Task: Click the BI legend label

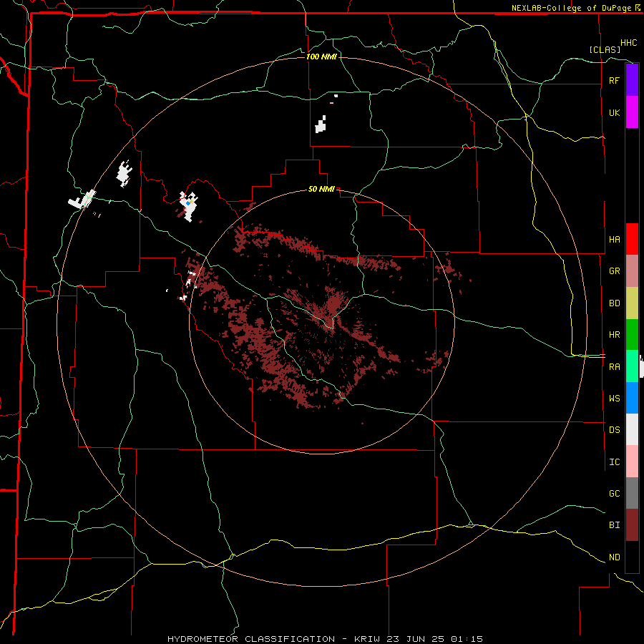Action: click(x=614, y=525)
